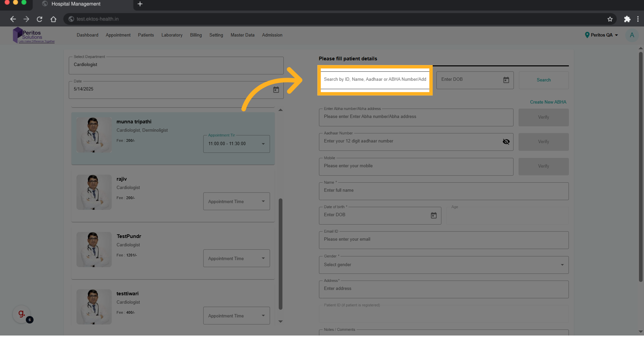Click calendar icon in appointment Date field
This screenshot has width=644, height=362.
276,90
